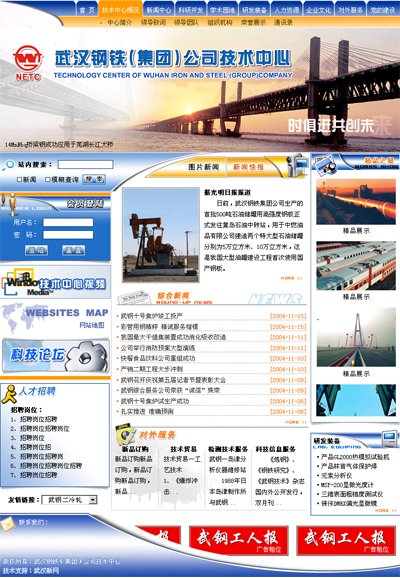Image resolution: width=400 pixels, height=578 pixels.
Task: Open the 新闻中心 navigation tab
Action: pyautogui.click(x=159, y=10)
